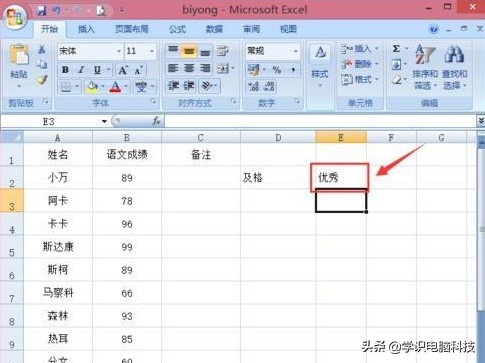The image size is (485, 363).
Task: Click the fx insert function button
Action: click(x=156, y=121)
